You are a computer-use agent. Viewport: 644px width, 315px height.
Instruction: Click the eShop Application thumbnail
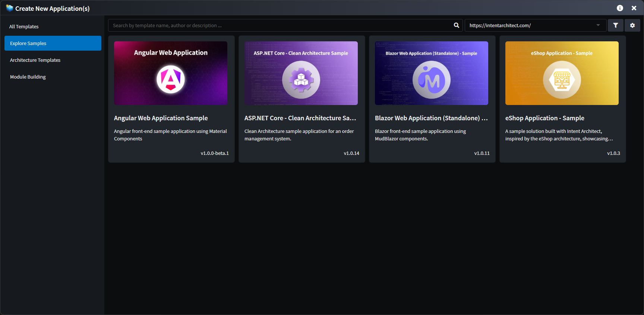[562, 73]
